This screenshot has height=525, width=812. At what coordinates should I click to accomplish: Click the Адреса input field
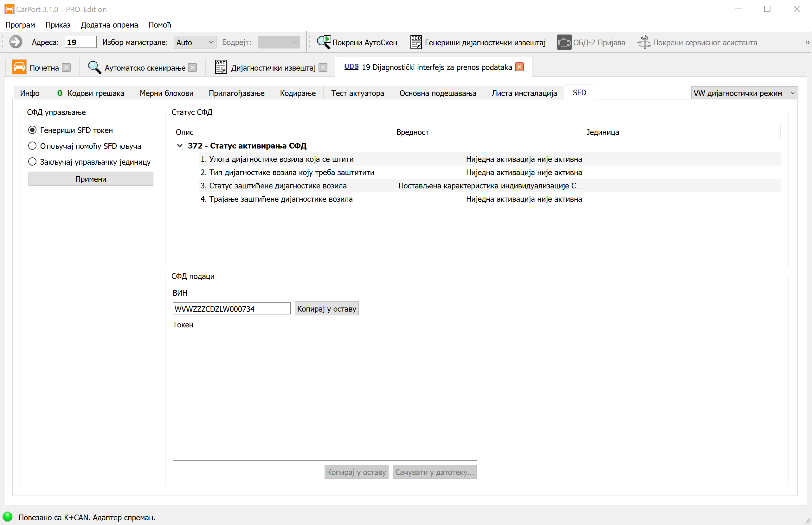[x=81, y=42]
